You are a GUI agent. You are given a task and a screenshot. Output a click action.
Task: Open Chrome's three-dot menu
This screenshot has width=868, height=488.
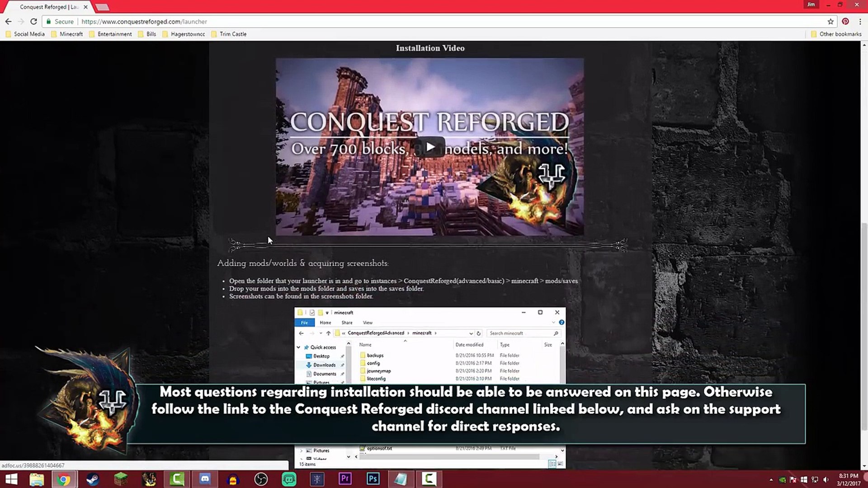(x=860, y=21)
